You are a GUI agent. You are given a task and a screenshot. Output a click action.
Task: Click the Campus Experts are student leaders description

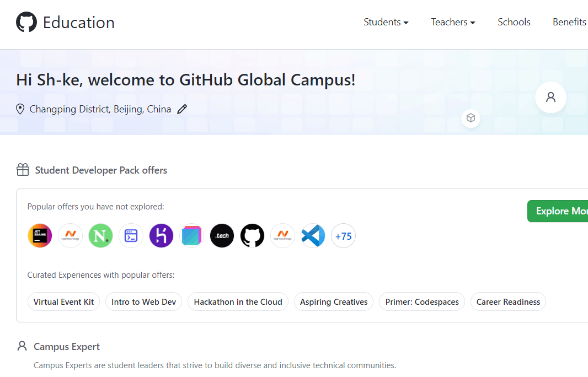tap(215, 365)
